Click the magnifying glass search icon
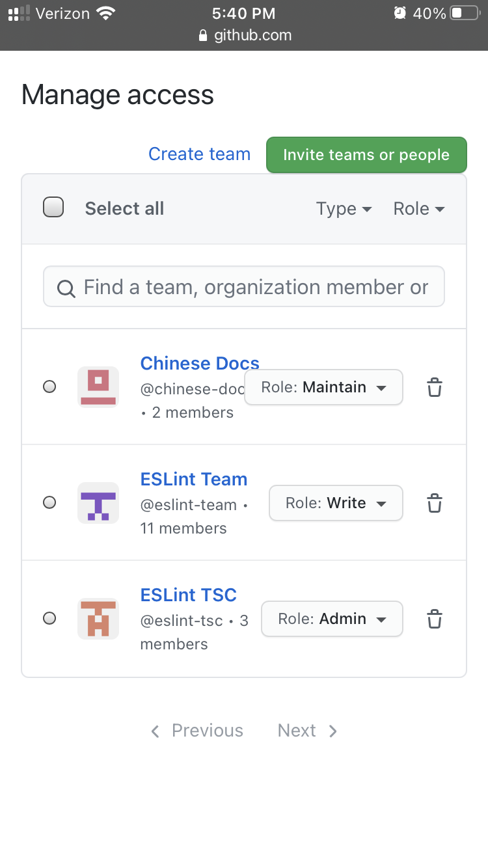Viewport: 488px width, 868px height. [66, 287]
